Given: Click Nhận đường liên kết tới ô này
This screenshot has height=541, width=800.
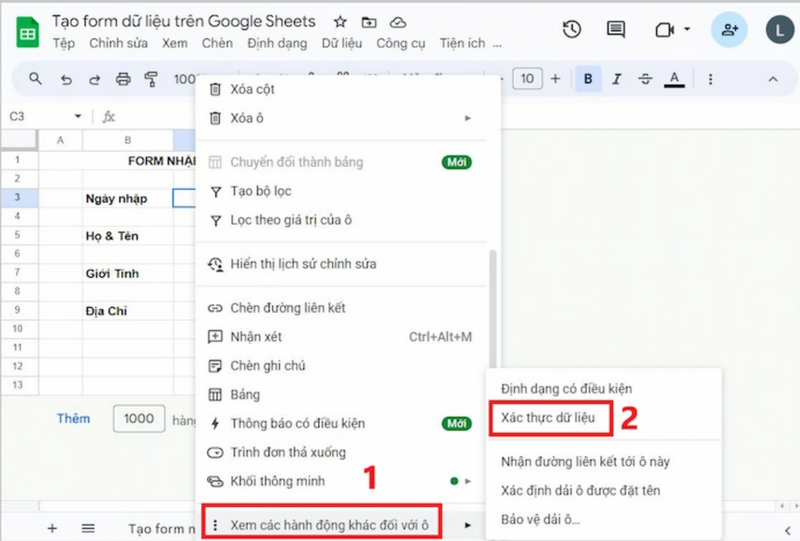Looking at the screenshot, I should (x=603, y=462).
